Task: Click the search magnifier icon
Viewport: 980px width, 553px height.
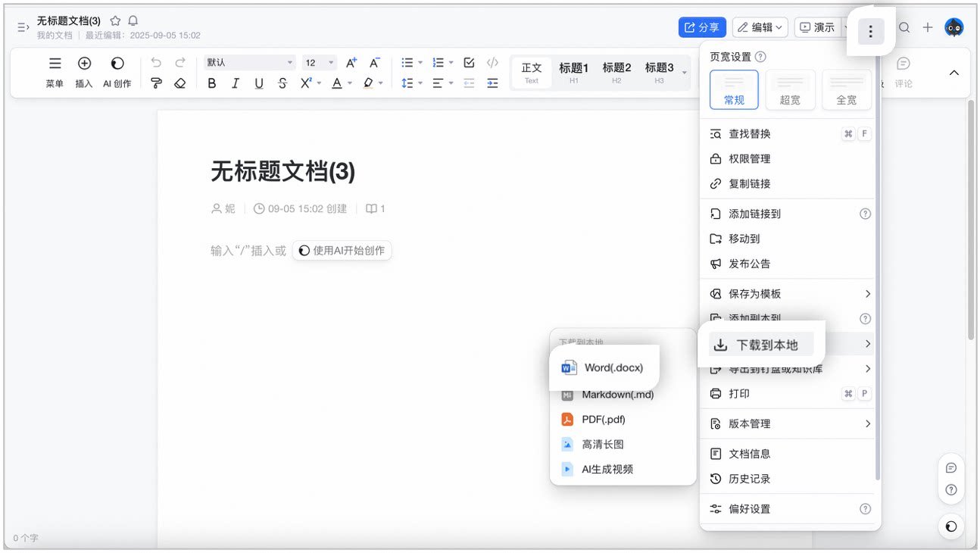Action: [904, 28]
